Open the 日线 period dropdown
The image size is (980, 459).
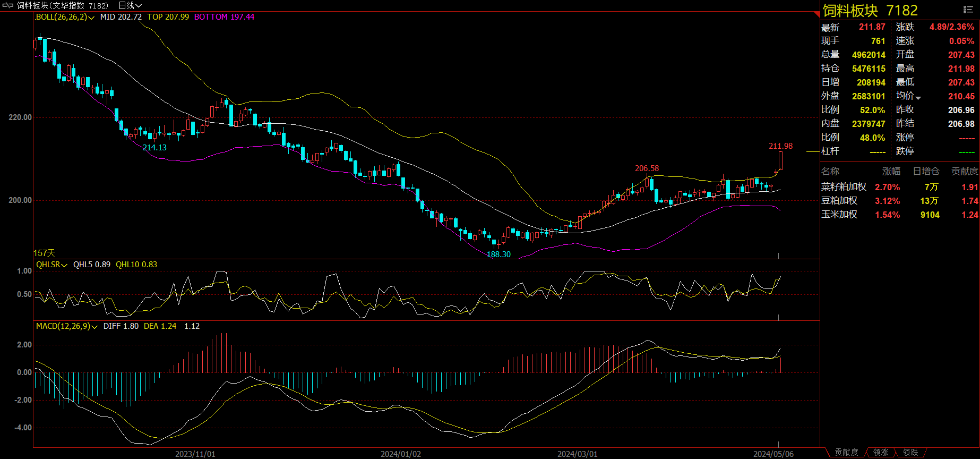(x=130, y=5)
